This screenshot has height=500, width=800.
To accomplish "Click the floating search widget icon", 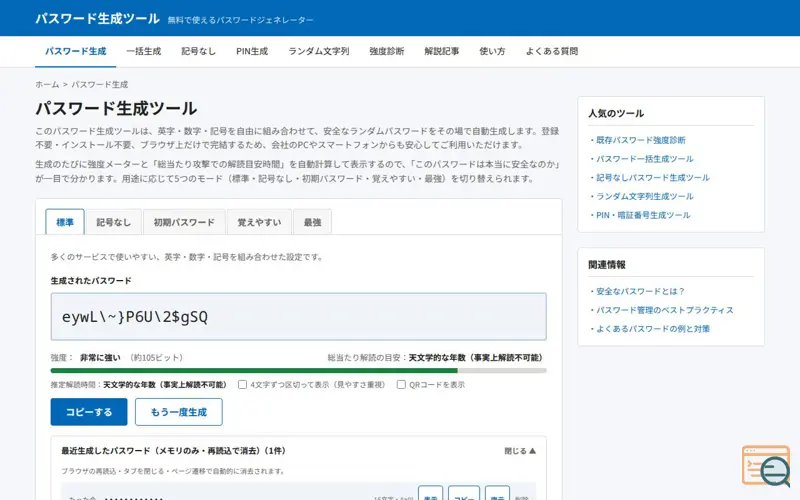I will click(766, 466).
